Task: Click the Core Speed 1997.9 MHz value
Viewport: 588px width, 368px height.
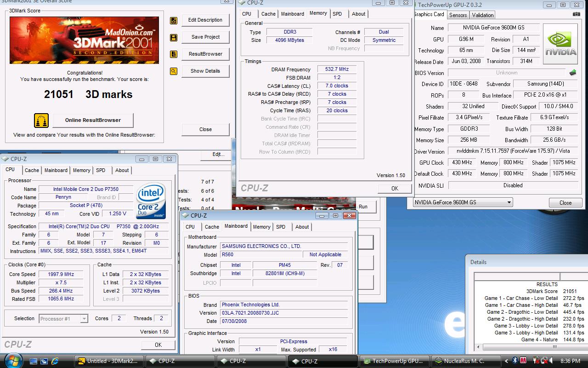Action: (x=61, y=275)
